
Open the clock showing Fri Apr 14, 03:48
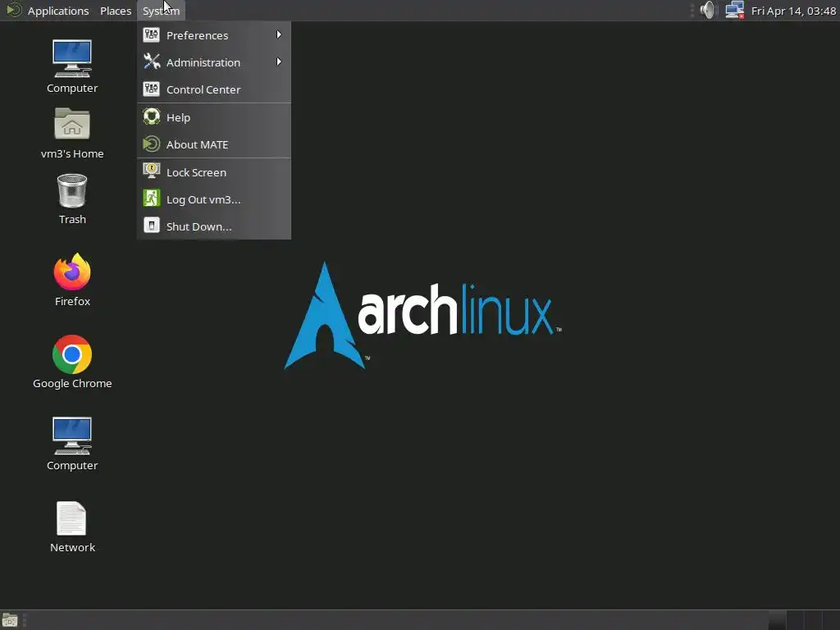pyautogui.click(x=793, y=11)
